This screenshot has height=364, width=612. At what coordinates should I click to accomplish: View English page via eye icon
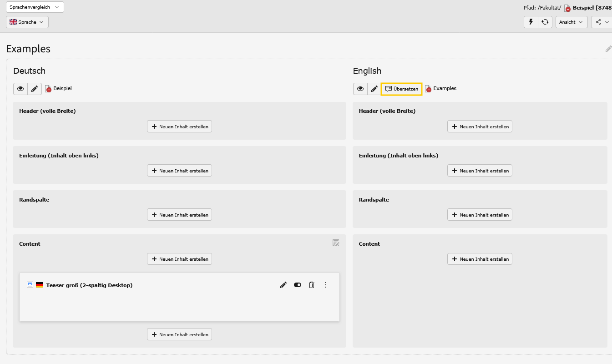point(360,89)
